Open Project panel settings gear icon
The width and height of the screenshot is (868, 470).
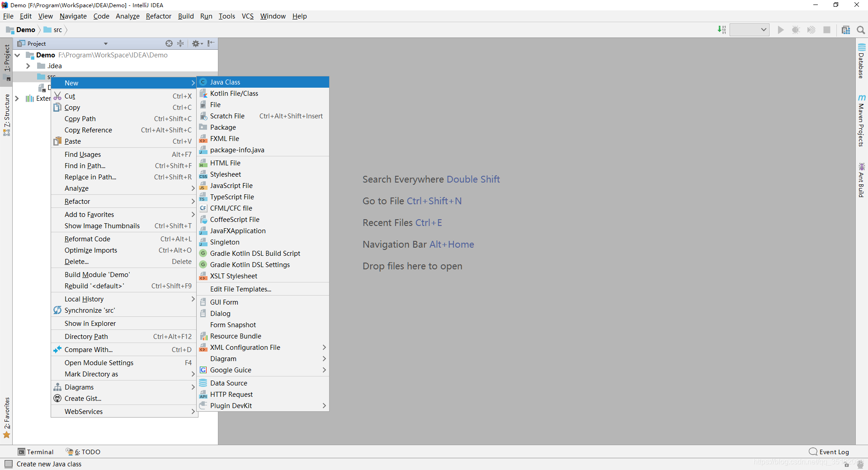coord(197,43)
